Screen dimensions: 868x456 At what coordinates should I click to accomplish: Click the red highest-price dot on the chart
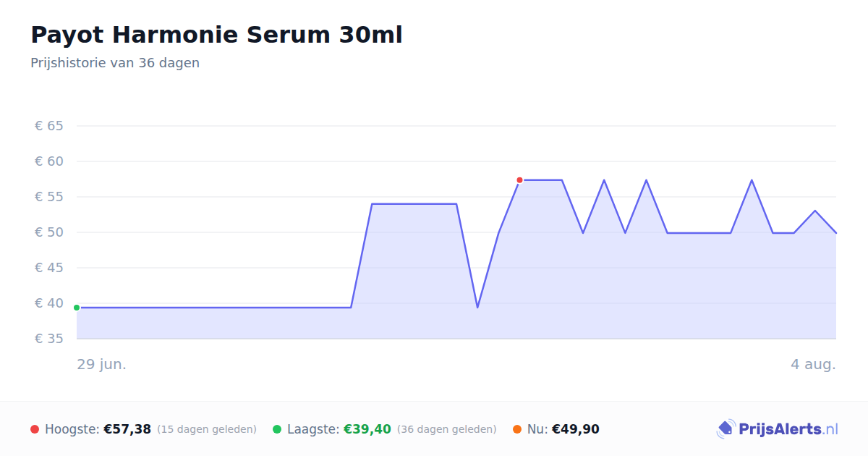(x=519, y=180)
